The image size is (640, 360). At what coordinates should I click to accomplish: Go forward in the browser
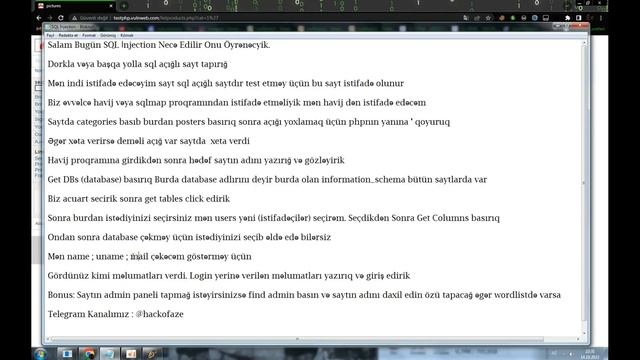pyautogui.click(x=50, y=18)
